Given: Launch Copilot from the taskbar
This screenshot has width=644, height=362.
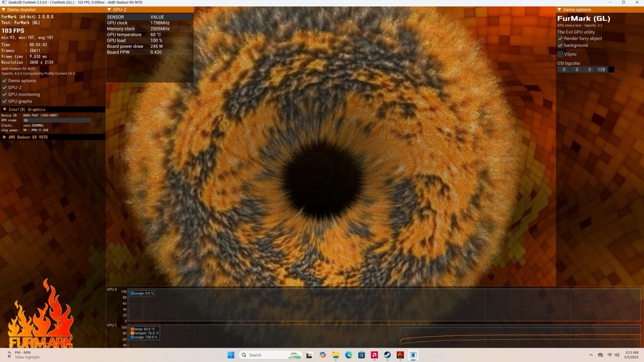Looking at the screenshot, I should click(x=323, y=355).
